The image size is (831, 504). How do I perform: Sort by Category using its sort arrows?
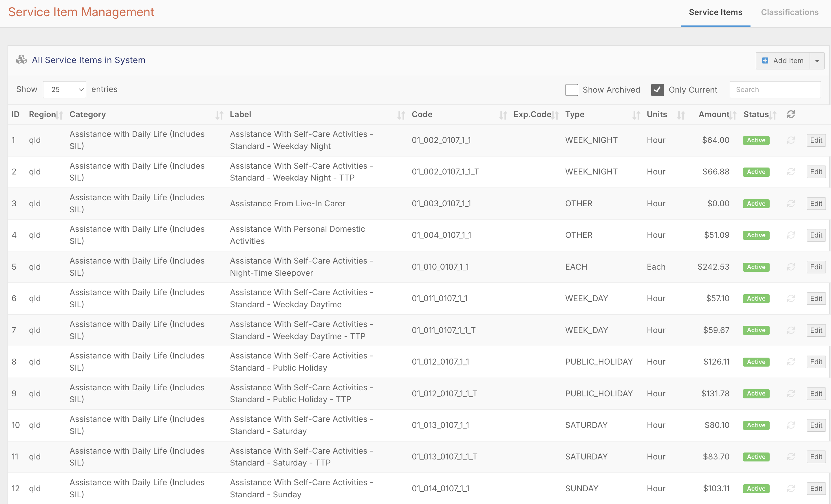click(x=219, y=115)
